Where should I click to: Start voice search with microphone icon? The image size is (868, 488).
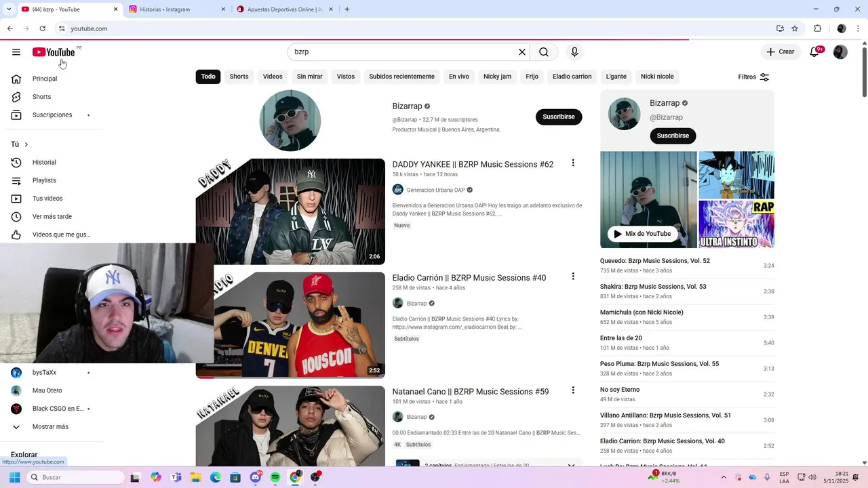point(574,52)
